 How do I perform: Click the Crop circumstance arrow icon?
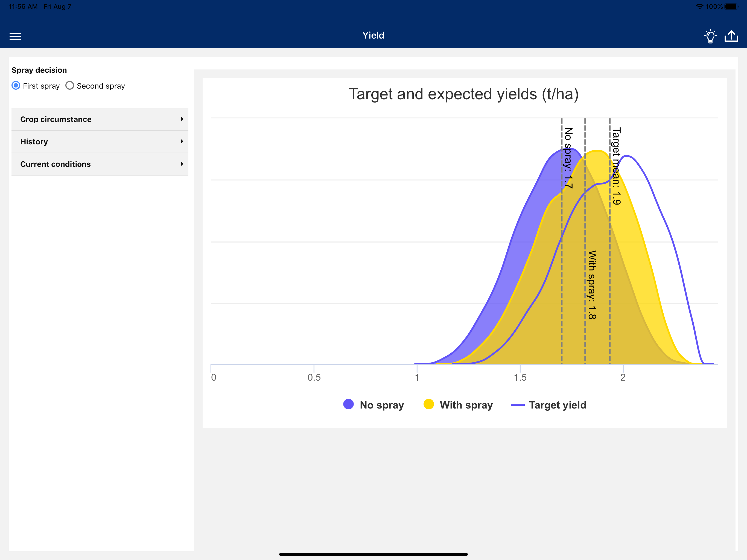(x=182, y=119)
